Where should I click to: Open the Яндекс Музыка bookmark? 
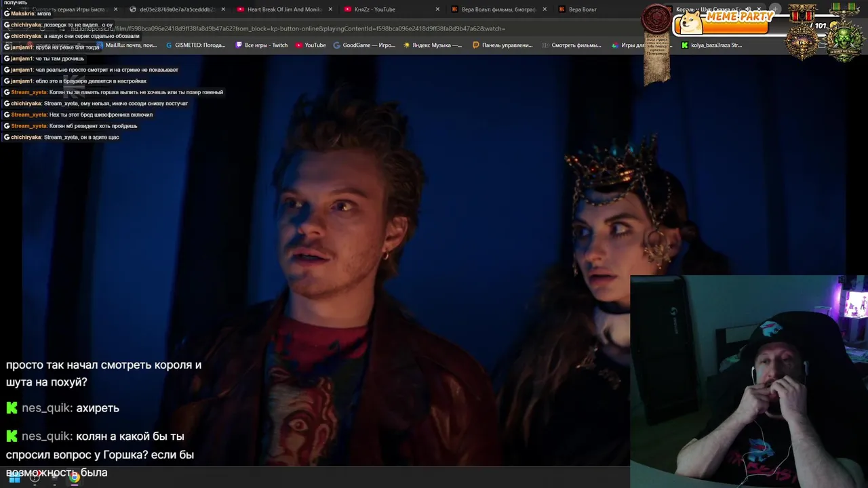click(x=432, y=45)
